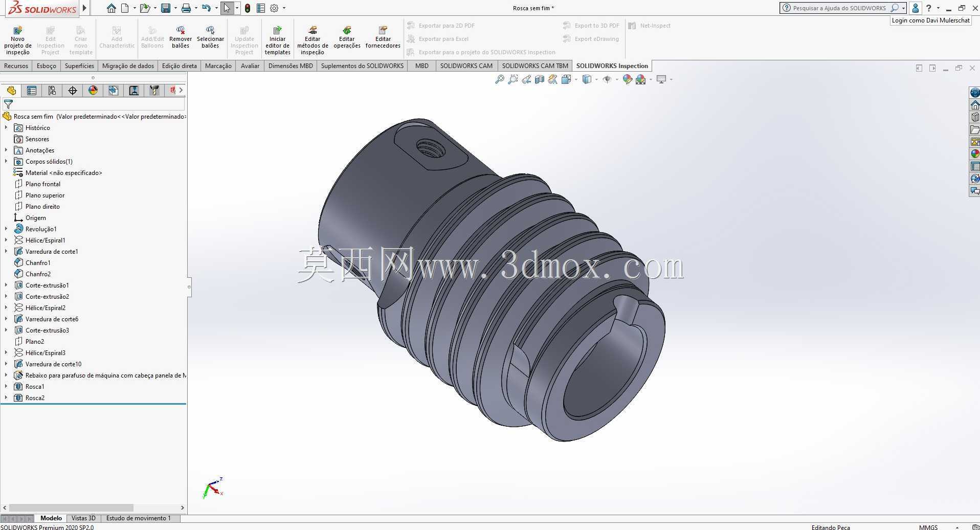
Task: Select Hélice/Espiral2 feature
Action: pos(46,307)
